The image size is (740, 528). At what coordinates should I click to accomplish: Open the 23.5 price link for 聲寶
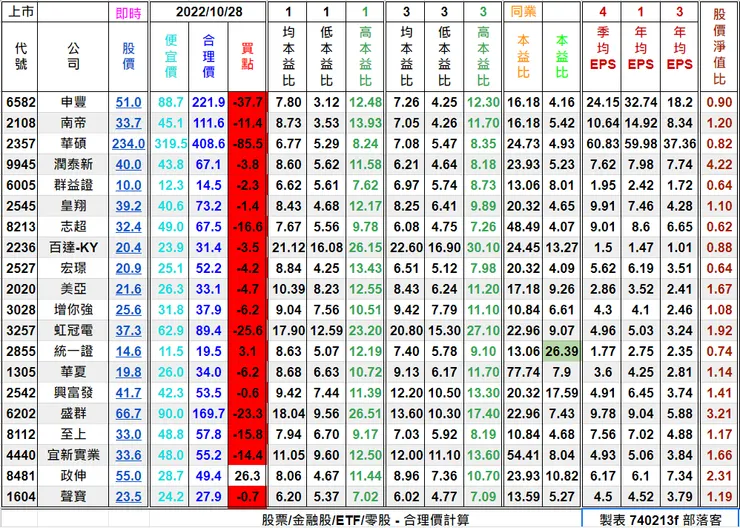click(x=128, y=497)
